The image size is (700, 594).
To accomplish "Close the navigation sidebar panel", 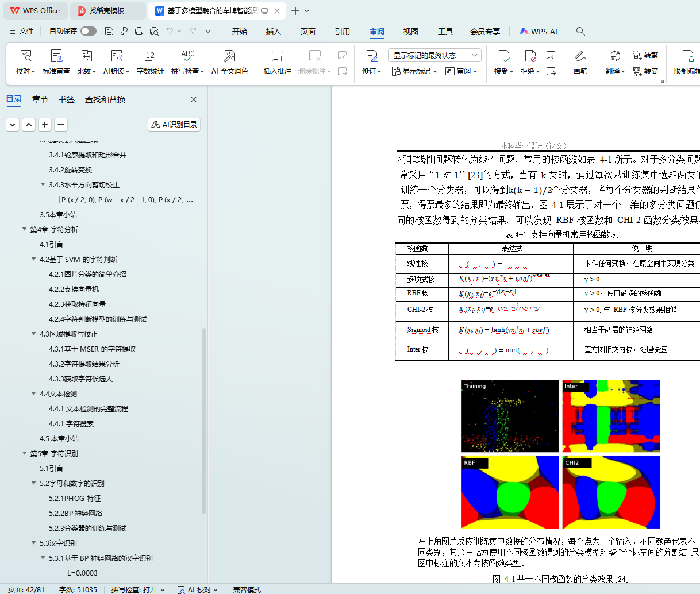I will point(194,99).
